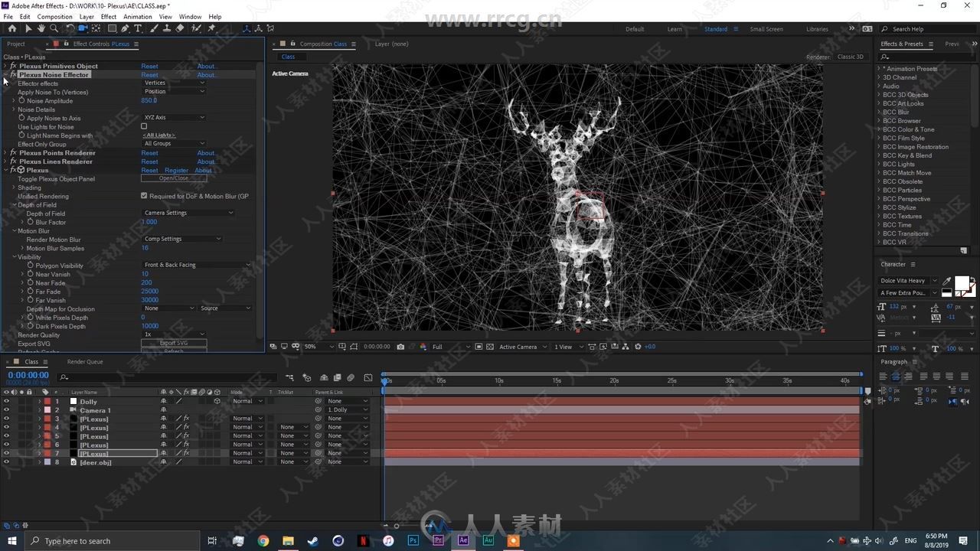Open the composition flowchart icon in viewer
980x551 pixels.
point(626,347)
